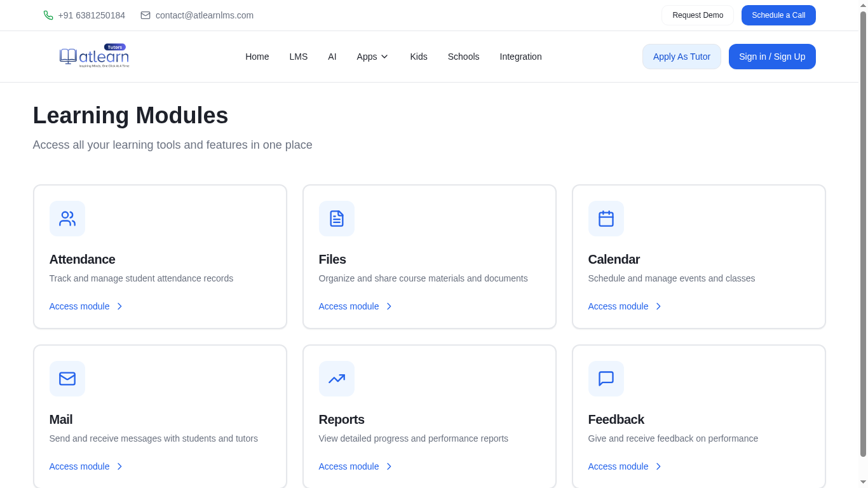The width and height of the screenshot is (868, 488).
Task: Open the Integration nav item
Action: [x=521, y=57]
